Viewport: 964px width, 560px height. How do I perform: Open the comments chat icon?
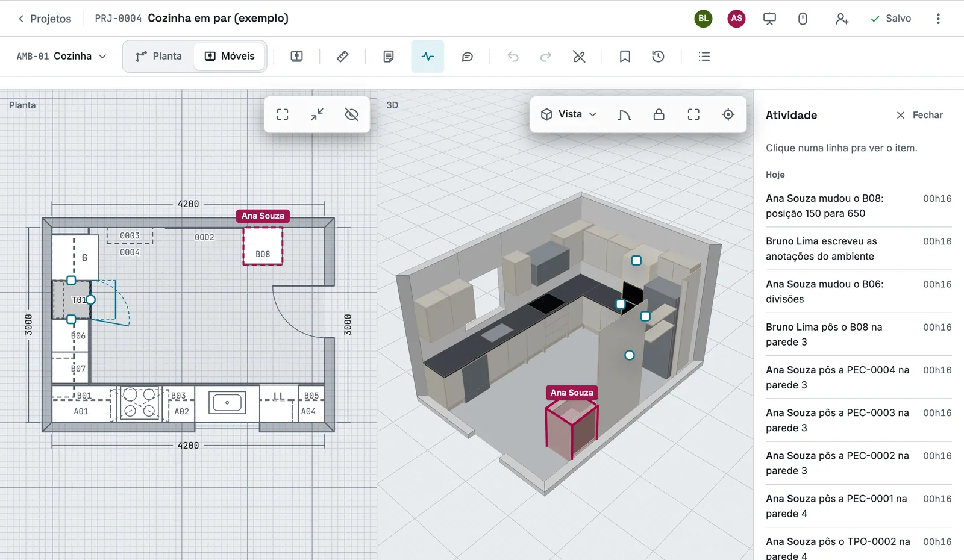467,57
